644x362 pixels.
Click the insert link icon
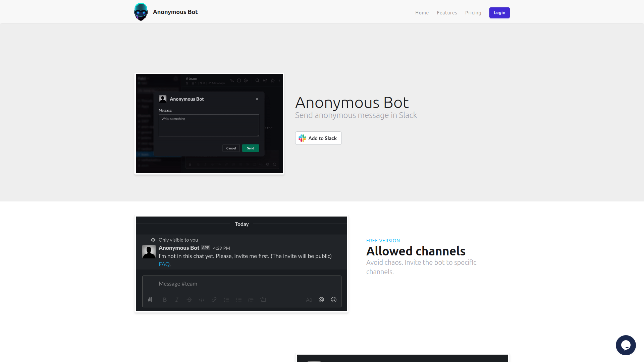(214, 300)
